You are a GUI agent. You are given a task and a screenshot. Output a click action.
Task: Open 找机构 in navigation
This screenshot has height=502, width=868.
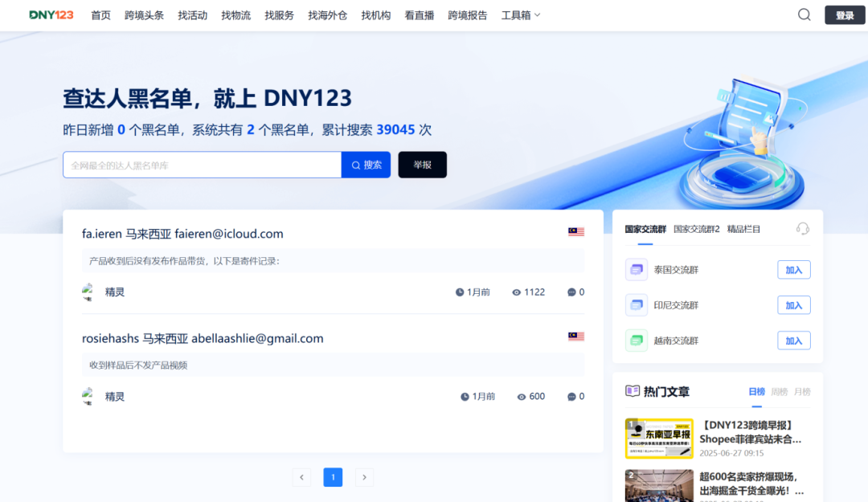pos(376,15)
